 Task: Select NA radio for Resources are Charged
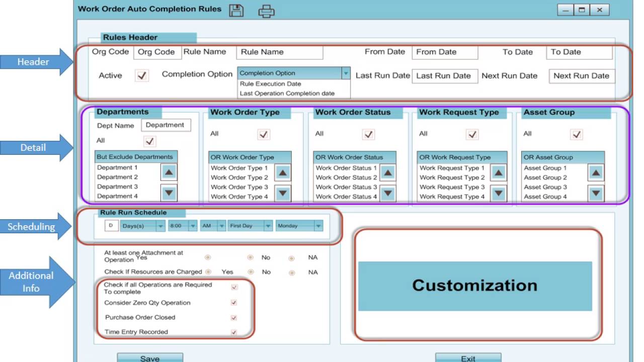(291, 273)
